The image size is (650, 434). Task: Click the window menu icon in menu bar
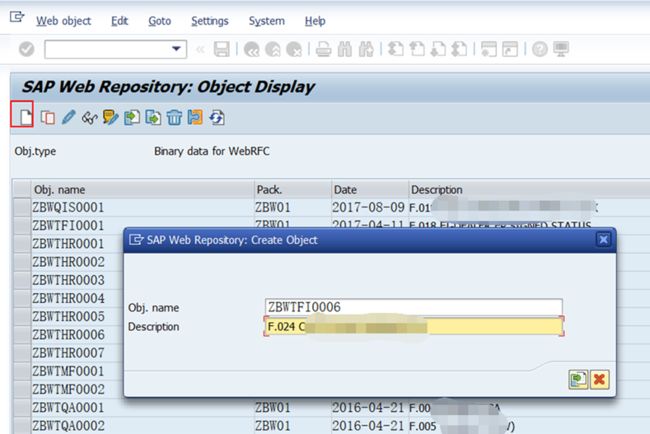tap(17, 17)
